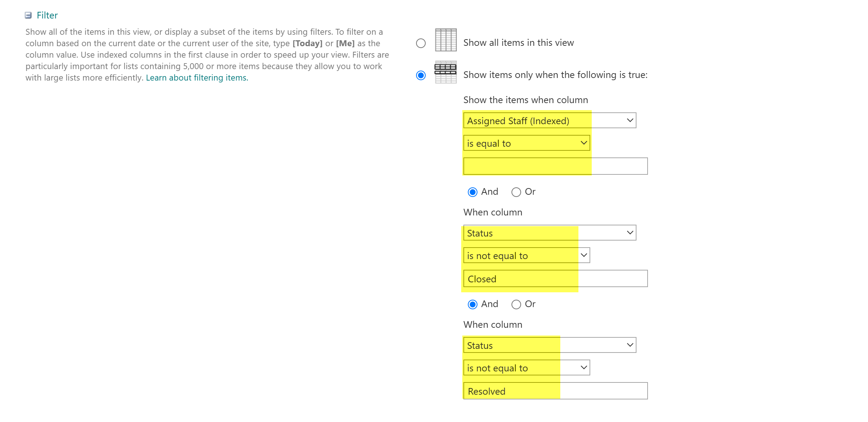Screen dimensions: 868x422
Task: Open the last 'is not equal to' dropdown
Action: 526,368
